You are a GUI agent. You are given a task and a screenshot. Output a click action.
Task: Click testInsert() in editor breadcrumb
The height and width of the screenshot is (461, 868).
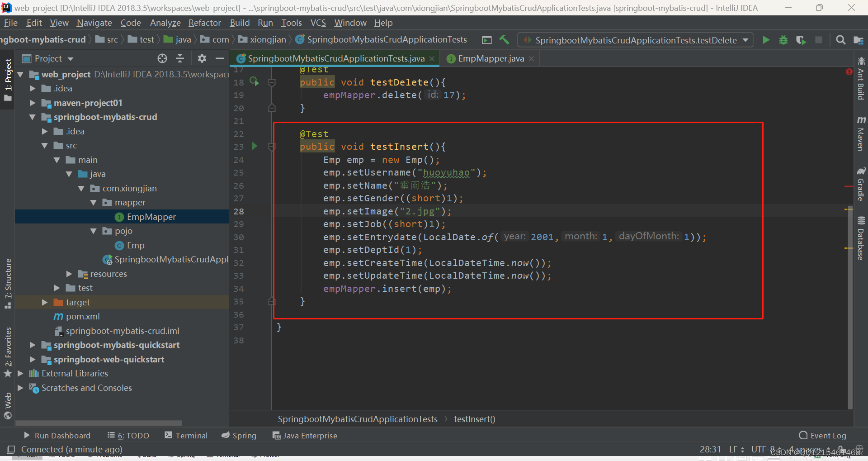pyautogui.click(x=474, y=419)
